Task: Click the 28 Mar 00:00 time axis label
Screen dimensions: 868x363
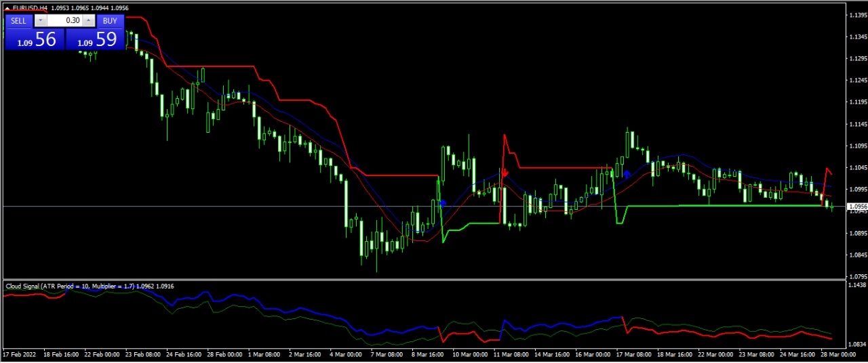Action: [836, 355]
